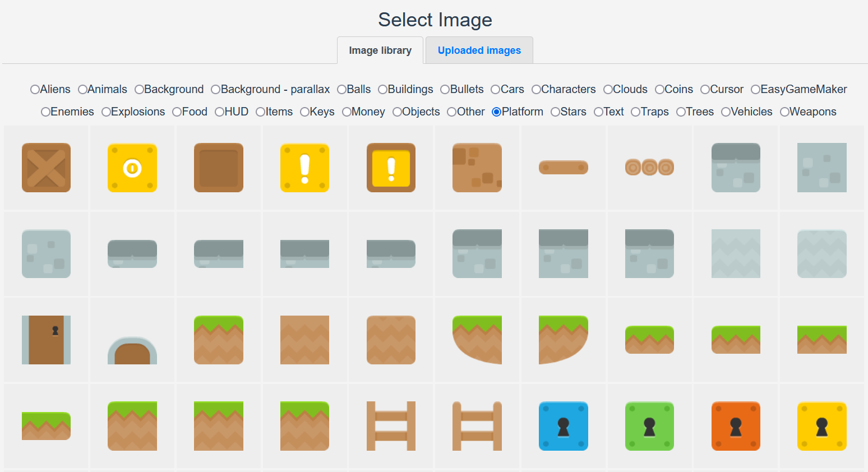Open the Image library tab
The image size is (868, 472).
click(380, 50)
